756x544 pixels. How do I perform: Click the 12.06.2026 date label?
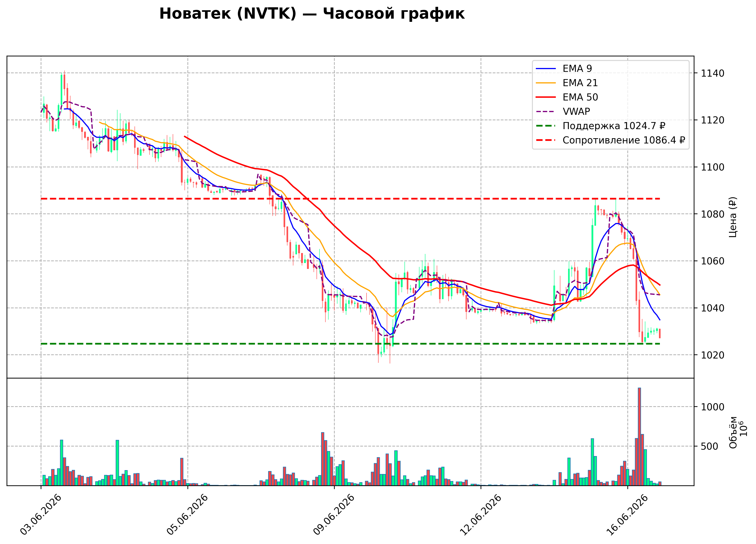pos(481,515)
